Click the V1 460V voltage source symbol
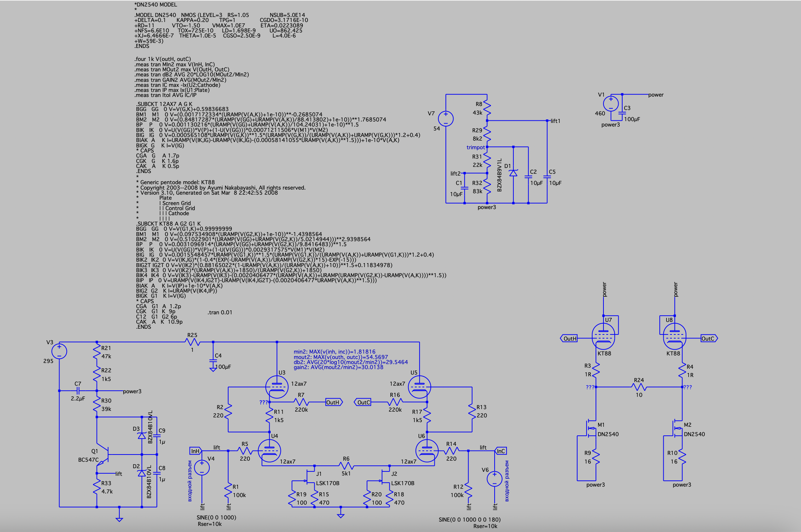Screen dimensions: 801x532 coord(611,103)
